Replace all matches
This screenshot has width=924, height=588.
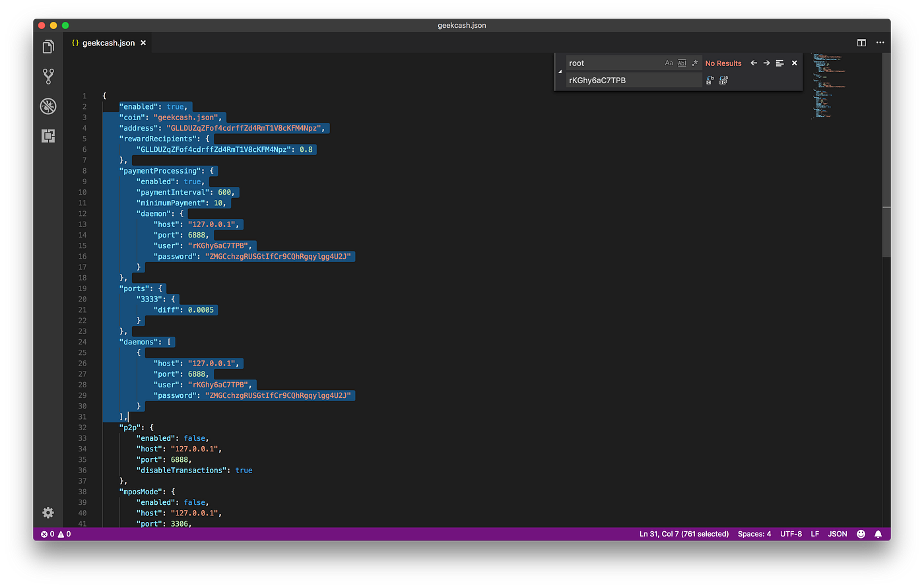point(723,81)
